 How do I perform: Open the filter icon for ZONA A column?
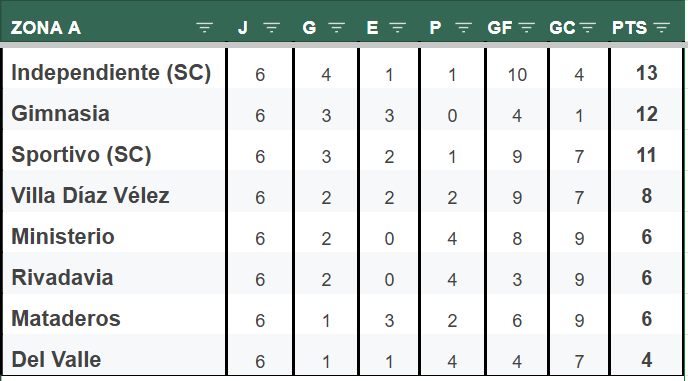204,28
